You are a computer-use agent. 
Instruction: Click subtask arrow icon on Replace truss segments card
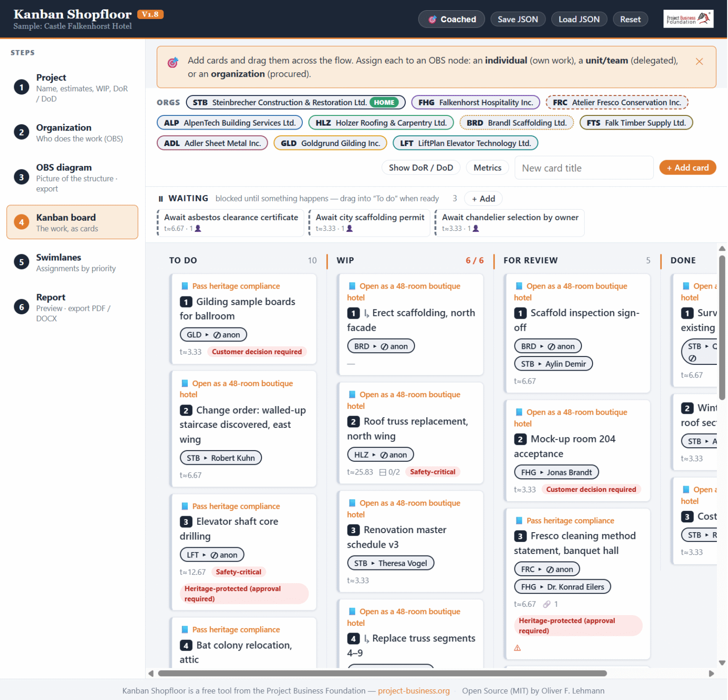[x=366, y=639]
